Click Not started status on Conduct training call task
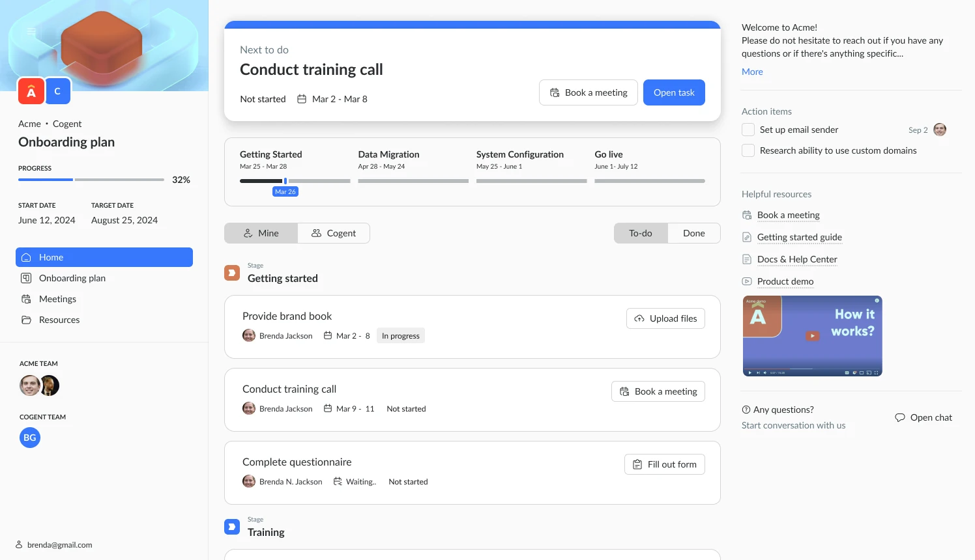This screenshot has width=975, height=560. pos(406,408)
